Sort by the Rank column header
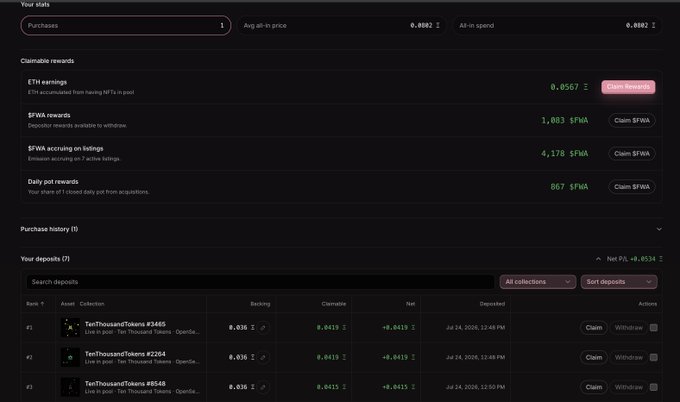Viewport: 680px width, 402px height. pos(35,304)
